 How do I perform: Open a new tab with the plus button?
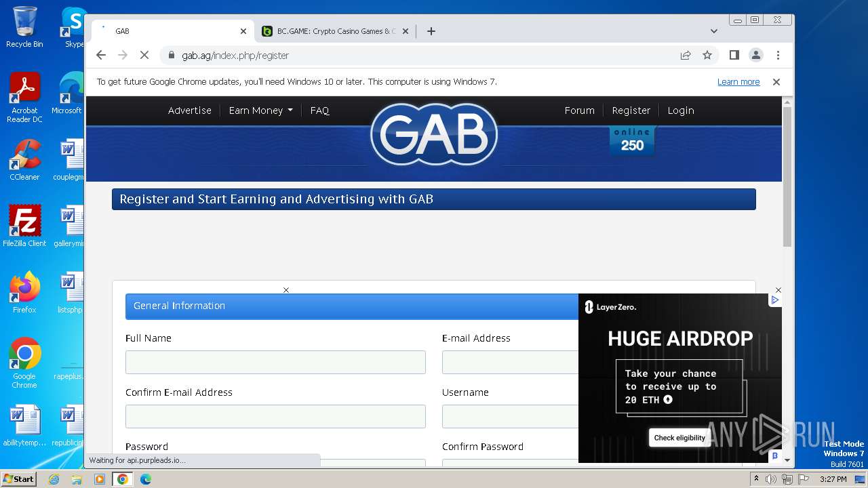[431, 31]
